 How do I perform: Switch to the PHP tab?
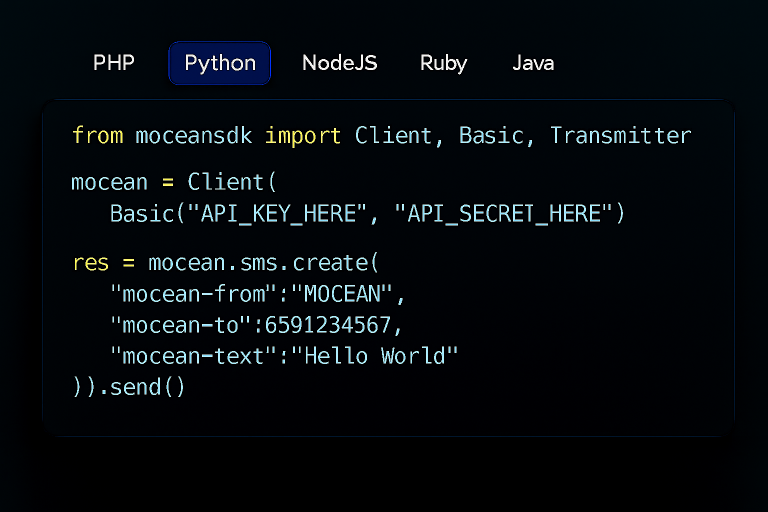click(114, 63)
